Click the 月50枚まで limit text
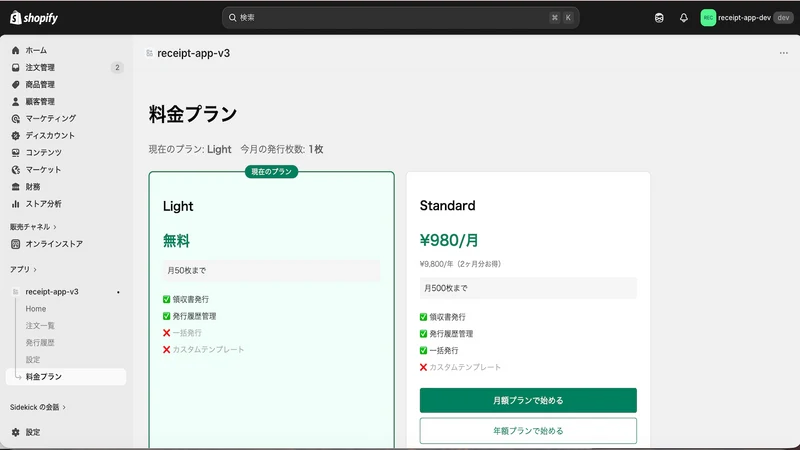The image size is (800, 450). point(187,271)
